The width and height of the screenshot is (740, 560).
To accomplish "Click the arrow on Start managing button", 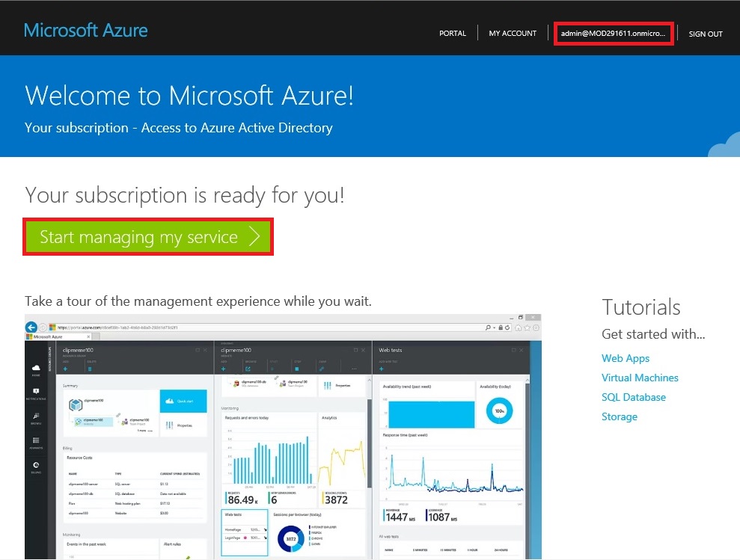I will [254, 237].
